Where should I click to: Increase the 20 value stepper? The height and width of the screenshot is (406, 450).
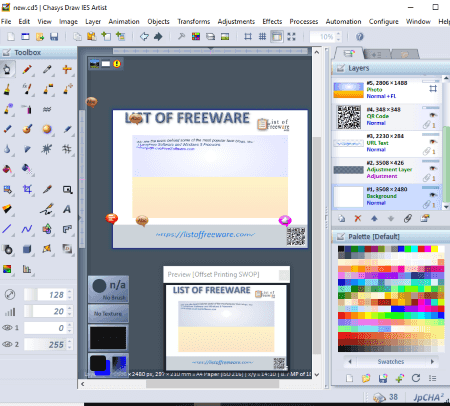[x=69, y=309]
